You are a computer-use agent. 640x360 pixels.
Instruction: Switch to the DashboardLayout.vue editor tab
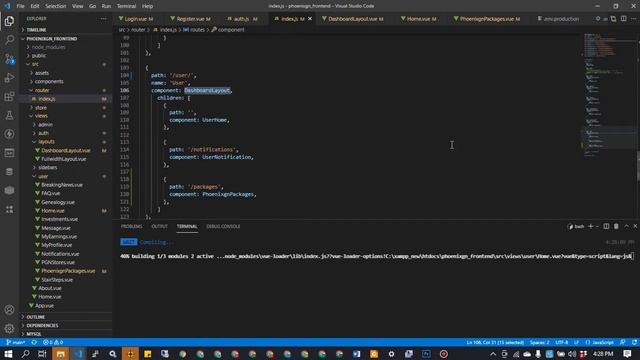353,19
